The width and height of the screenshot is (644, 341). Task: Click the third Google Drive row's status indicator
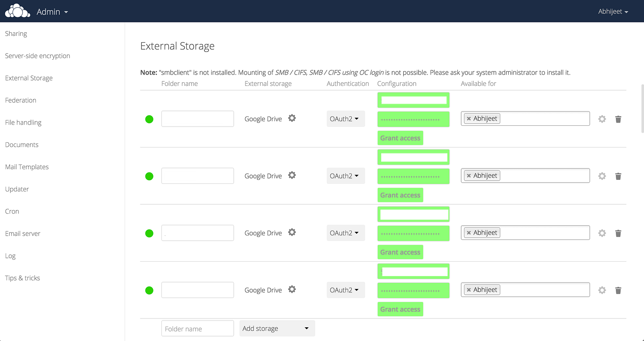pyautogui.click(x=149, y=233)
